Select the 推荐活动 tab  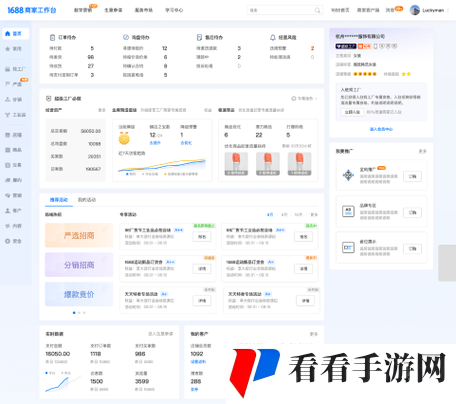pos(59,200)
